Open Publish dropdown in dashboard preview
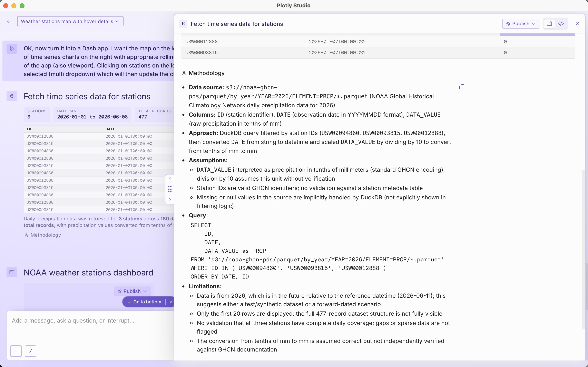This screenshot has width=588, height=367. 132,291
